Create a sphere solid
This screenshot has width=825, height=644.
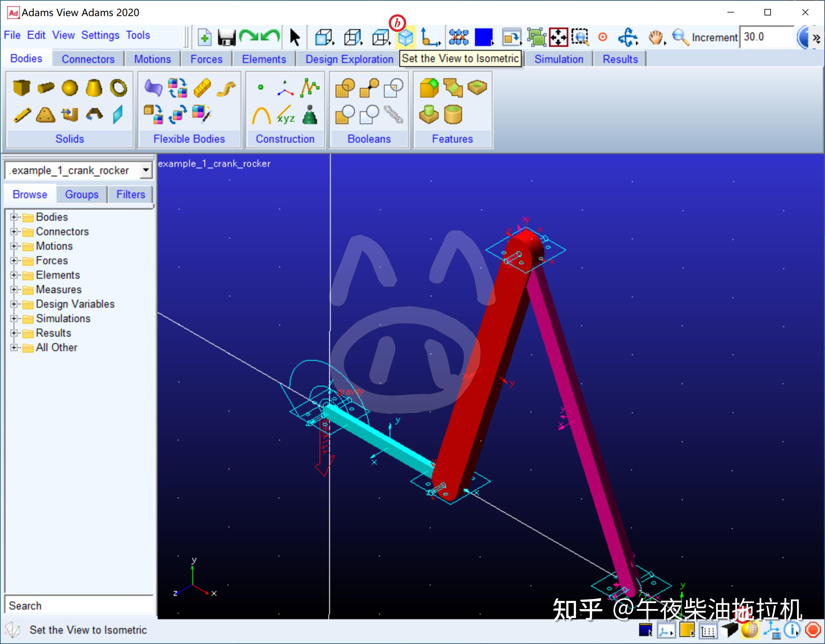[x=70, y=88]
